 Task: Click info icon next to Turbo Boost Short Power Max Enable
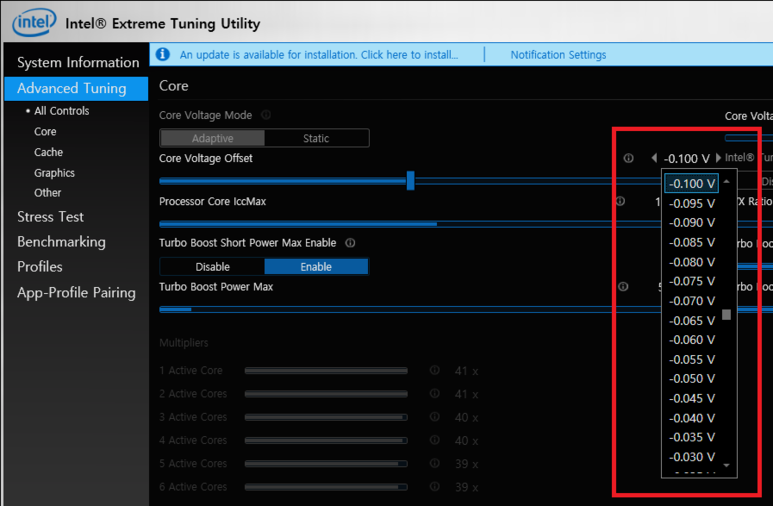350,243
